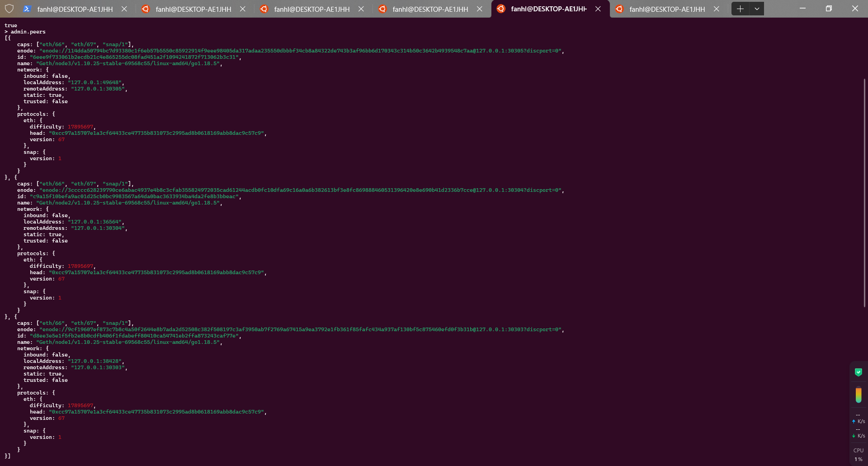Close the rightmost Ubuntu tab
The width and height of the screenshot is (868, 466).
click(x=717, y=9)
